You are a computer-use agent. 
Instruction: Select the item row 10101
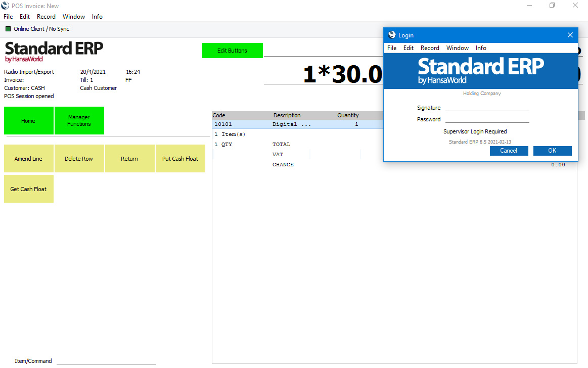click(293, 124)
